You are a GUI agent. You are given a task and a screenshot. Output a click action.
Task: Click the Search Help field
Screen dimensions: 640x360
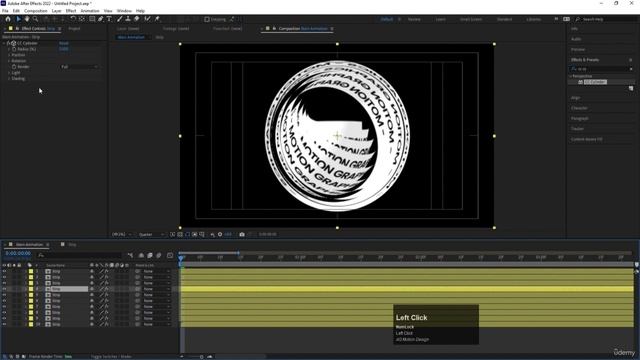(606, 19)
